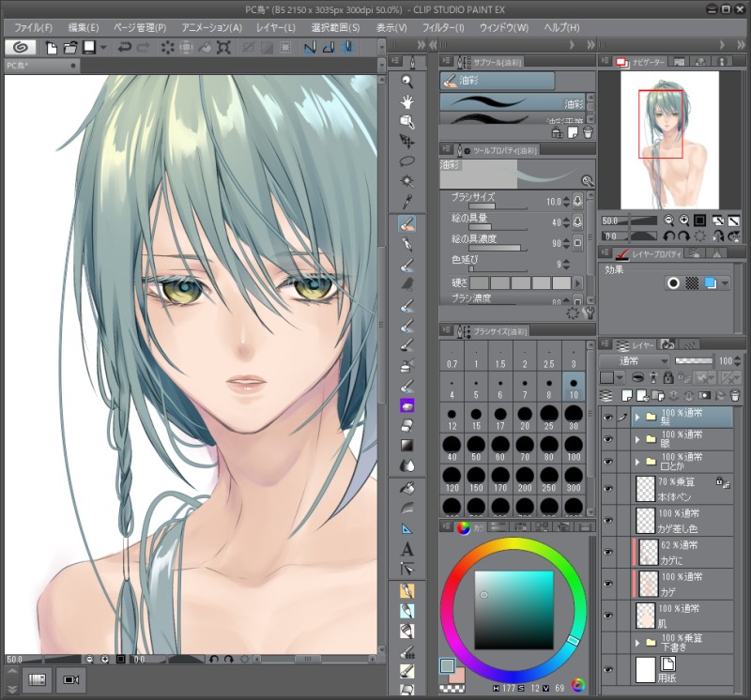Open the blending mode 通常 dropdown
This screenshot has height=700, width=751.
pos(635,361)
